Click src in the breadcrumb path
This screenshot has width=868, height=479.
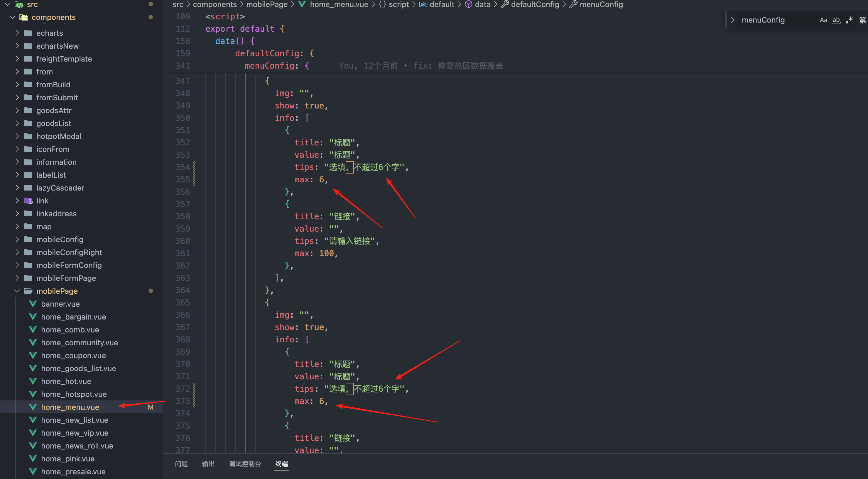tap(178, 4)
